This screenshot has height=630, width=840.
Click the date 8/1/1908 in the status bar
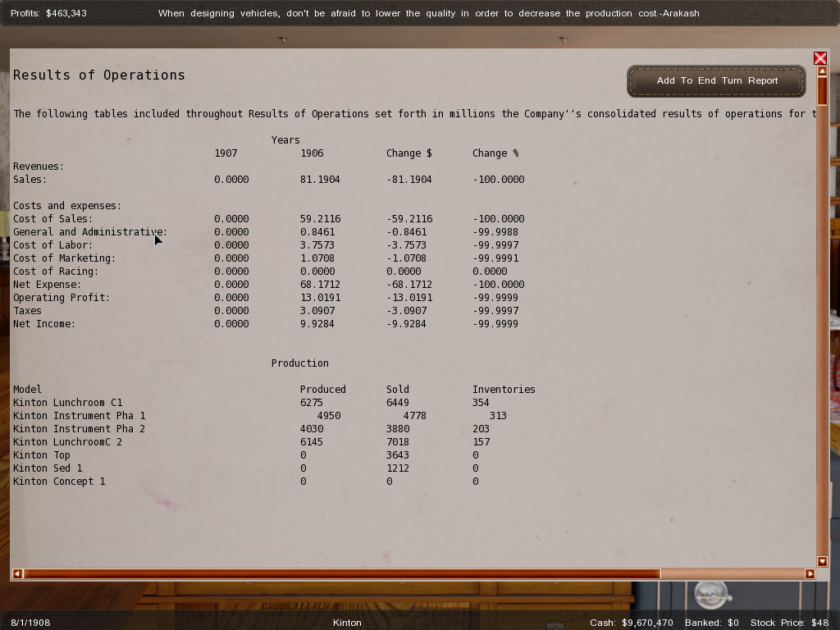click(30, 623)
